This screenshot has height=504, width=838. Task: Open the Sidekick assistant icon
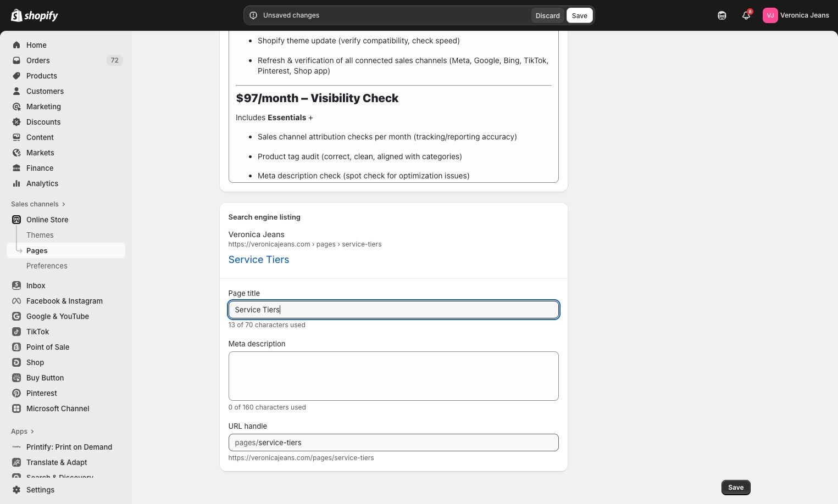(x=722, y=15)
